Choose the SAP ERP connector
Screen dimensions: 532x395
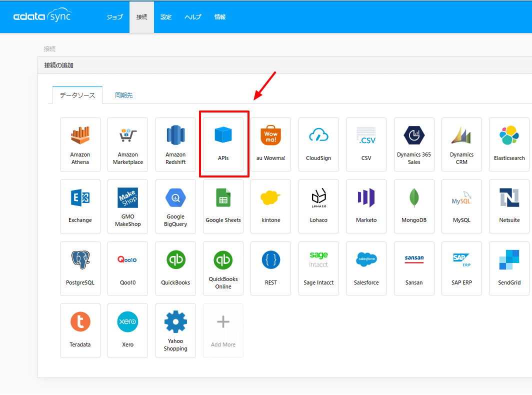(462, 268)
